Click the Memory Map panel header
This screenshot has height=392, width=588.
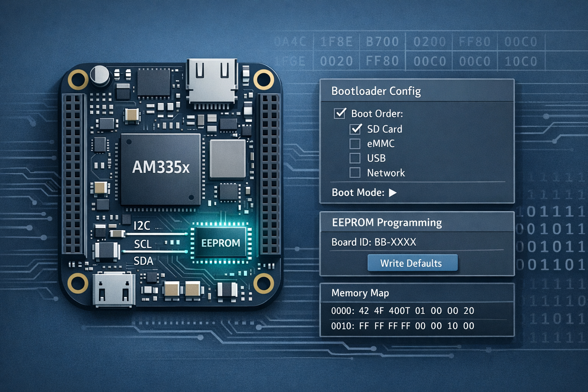[x=360, y=293]
